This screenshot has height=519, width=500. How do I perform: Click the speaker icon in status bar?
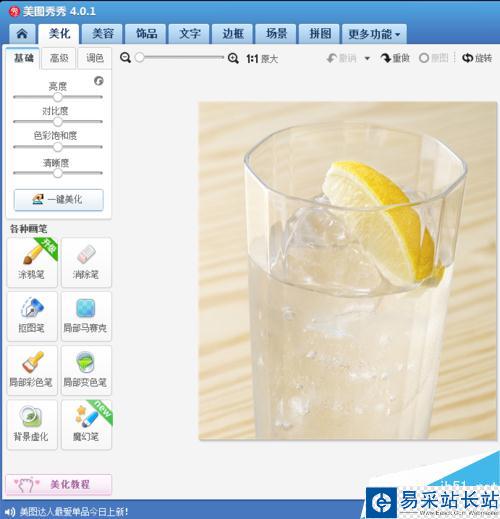click(10, 511)
